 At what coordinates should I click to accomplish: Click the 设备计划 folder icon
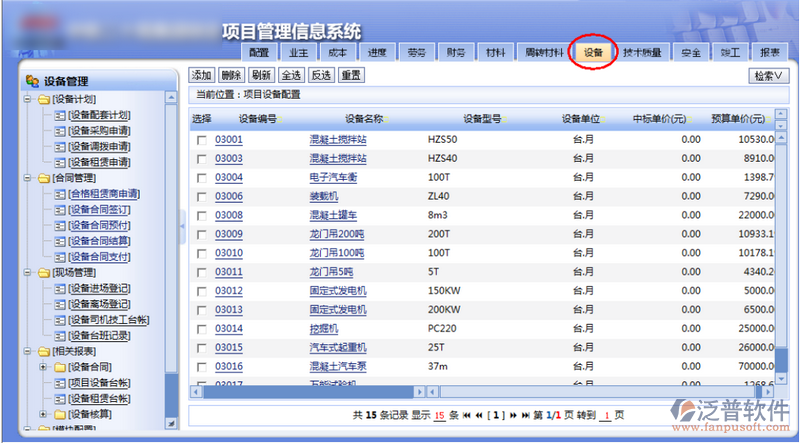(43, 100)
